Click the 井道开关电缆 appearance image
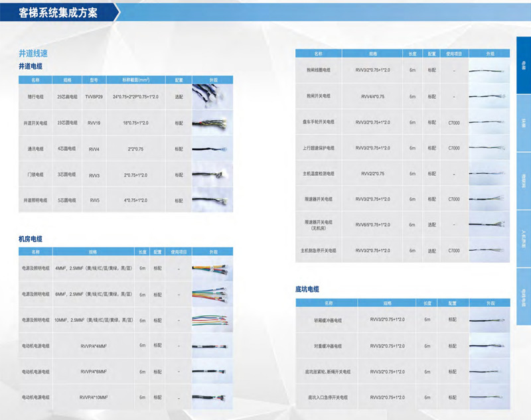The image size is (531, 420). [212, 123]
